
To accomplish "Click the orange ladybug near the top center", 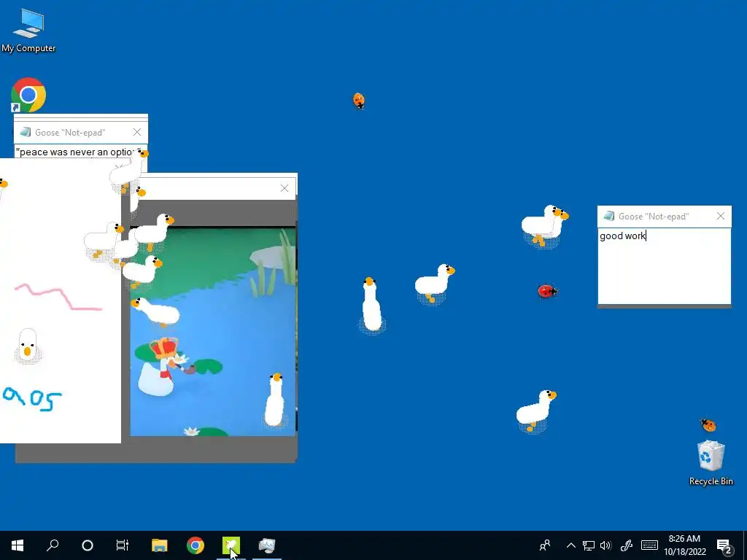I will click(359, 101).
